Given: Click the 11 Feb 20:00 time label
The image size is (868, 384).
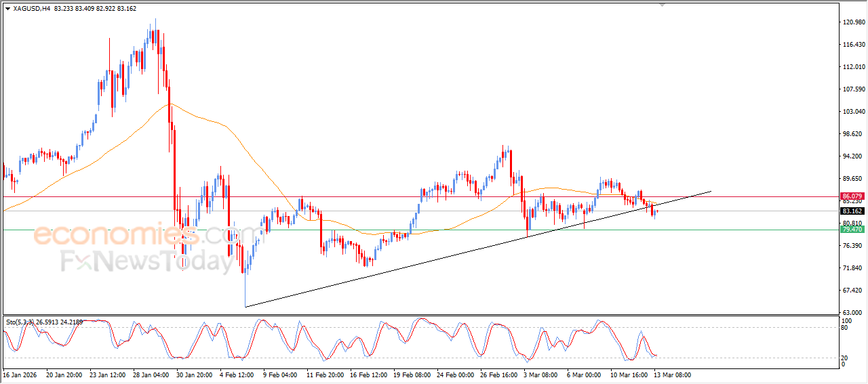Looking at the screenshot, I should click(325, 374).
